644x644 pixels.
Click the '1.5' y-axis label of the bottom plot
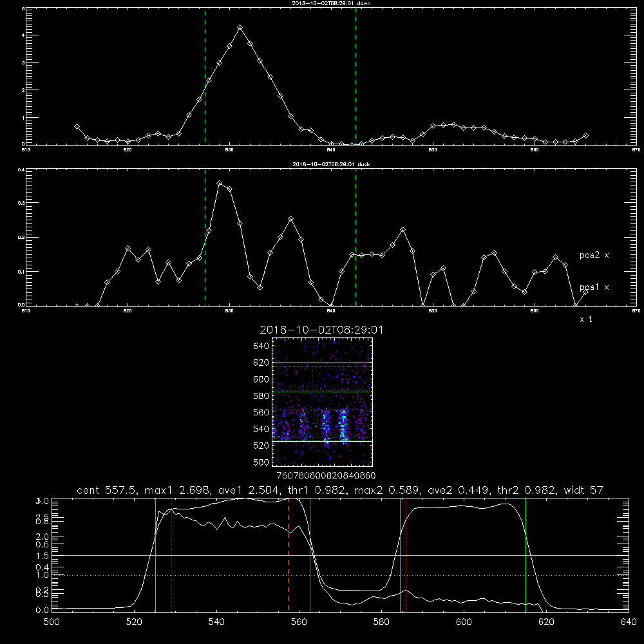pyautogui.click(x=44, y=556)
